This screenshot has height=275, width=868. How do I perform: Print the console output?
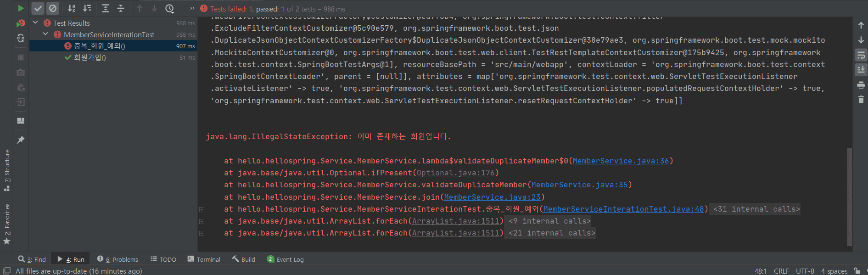click(x=861, y=85)
